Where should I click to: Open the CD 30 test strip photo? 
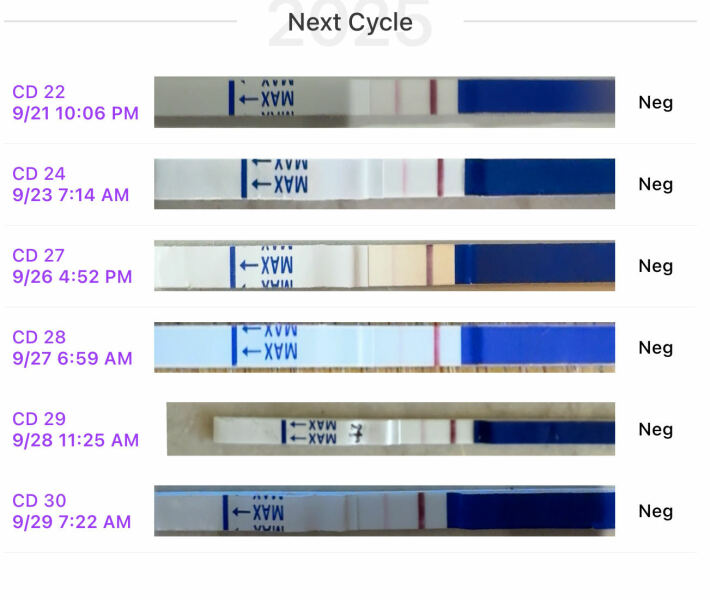pyautogui.click(x=384, y=511)
